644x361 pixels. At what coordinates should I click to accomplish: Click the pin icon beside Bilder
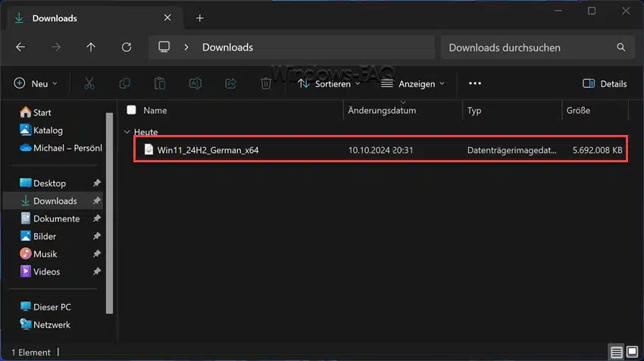point(97,236)
